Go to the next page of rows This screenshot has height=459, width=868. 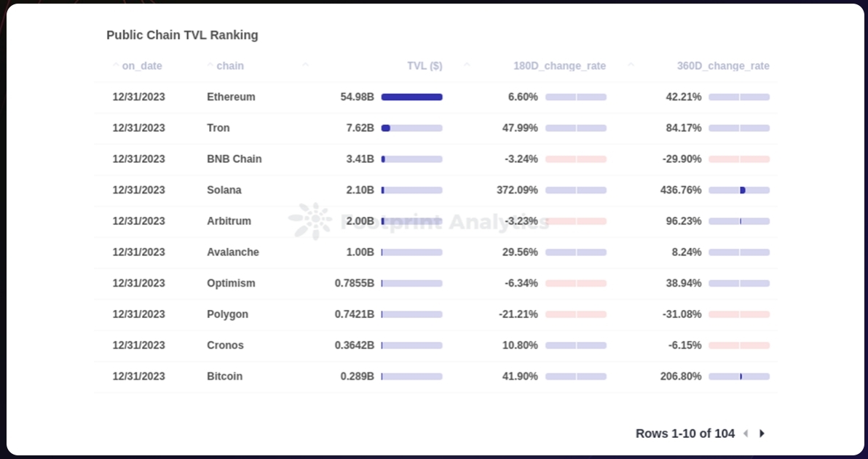pyautogui.click(x=762, y=434)
